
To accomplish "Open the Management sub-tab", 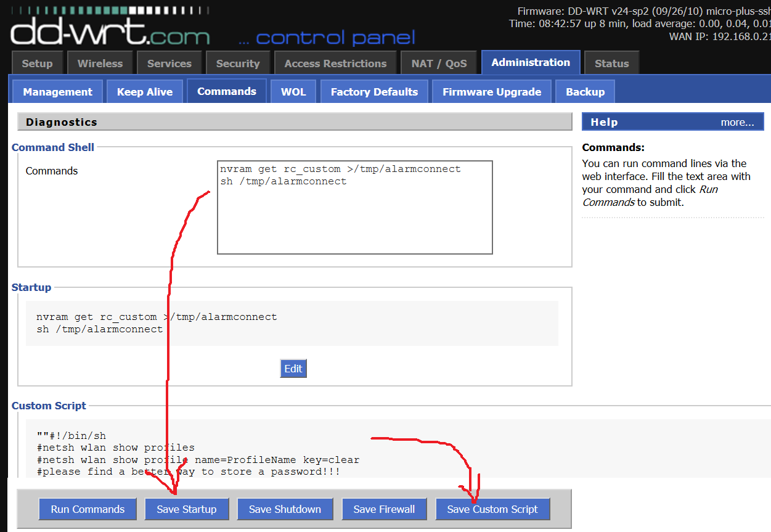I will (57, 91).
